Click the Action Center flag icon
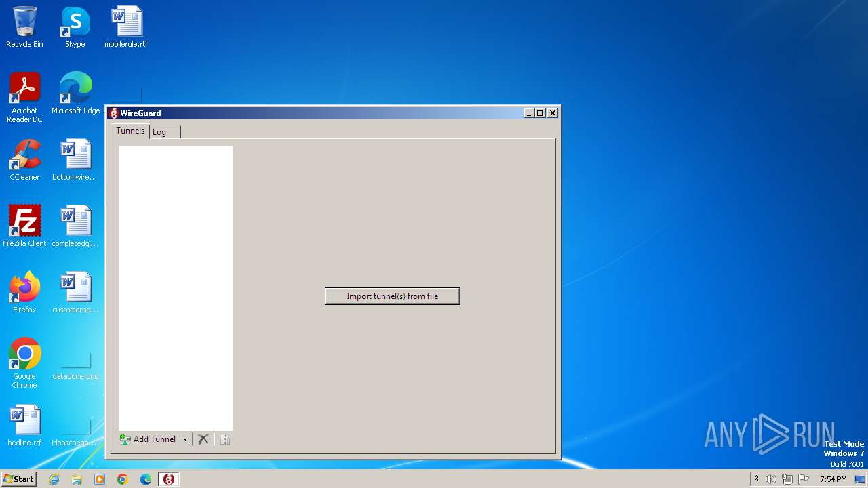 click(804, 479)
